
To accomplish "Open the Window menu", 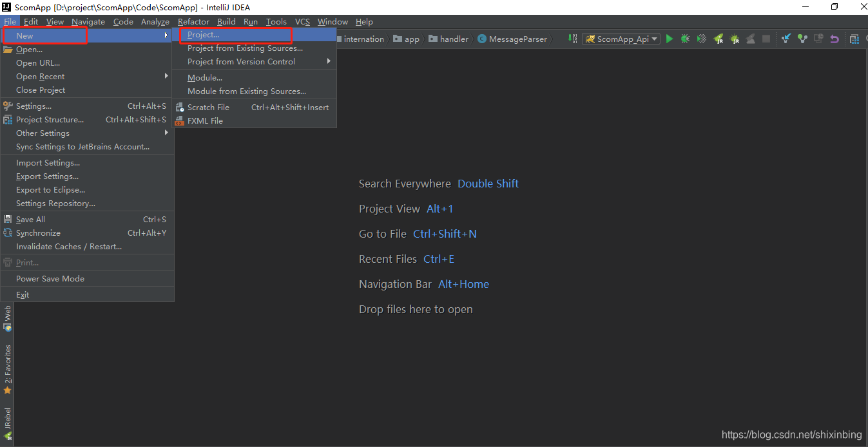I will pyautogui.click(x=333, y=21).
